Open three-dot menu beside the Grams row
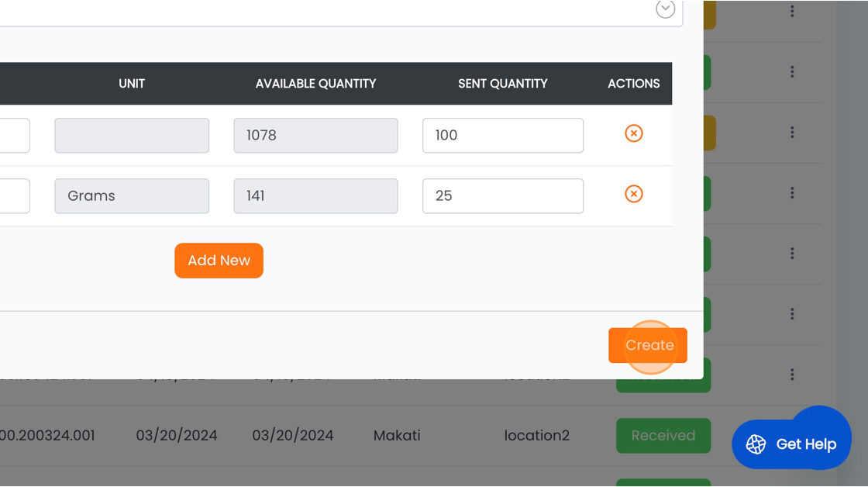Screen dimensions: 868x487 792,193
